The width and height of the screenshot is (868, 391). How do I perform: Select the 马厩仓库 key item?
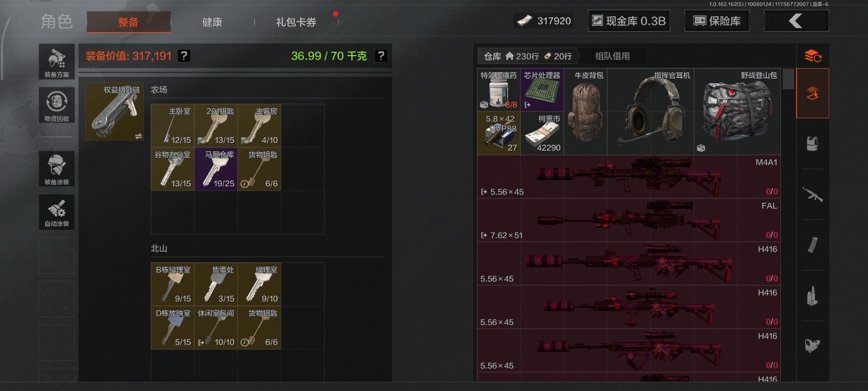216,169
